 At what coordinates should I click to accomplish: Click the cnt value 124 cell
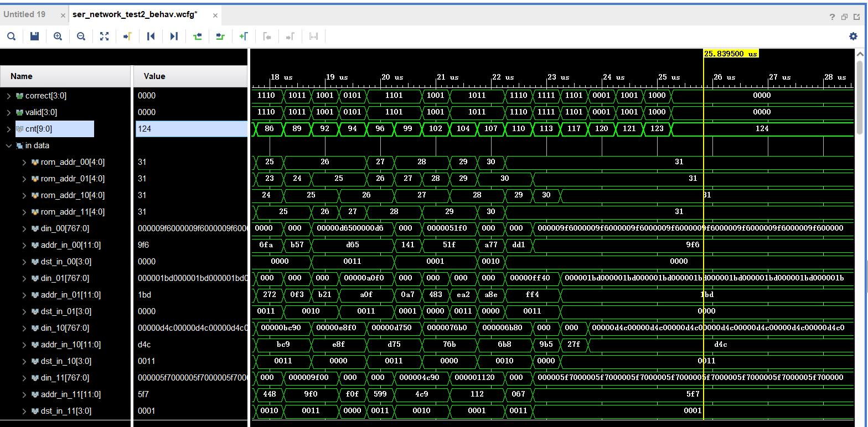[192, 129]
